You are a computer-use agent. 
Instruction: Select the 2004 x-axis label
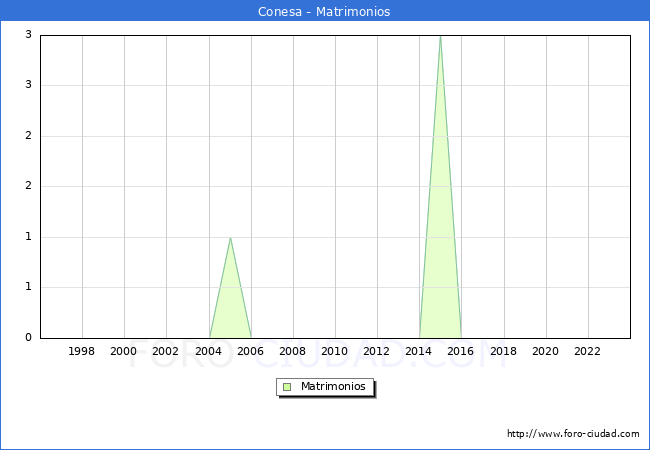[209, 351]
